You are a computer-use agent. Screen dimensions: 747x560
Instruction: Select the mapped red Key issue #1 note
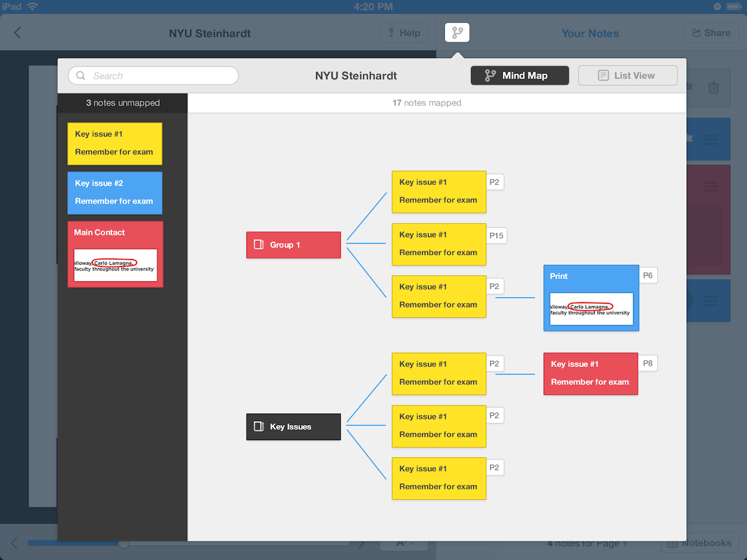591,374
